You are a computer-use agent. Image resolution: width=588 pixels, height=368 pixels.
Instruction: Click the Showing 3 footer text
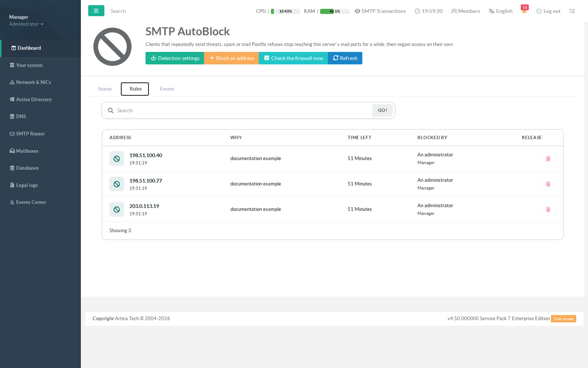click(x=120, y=230)
